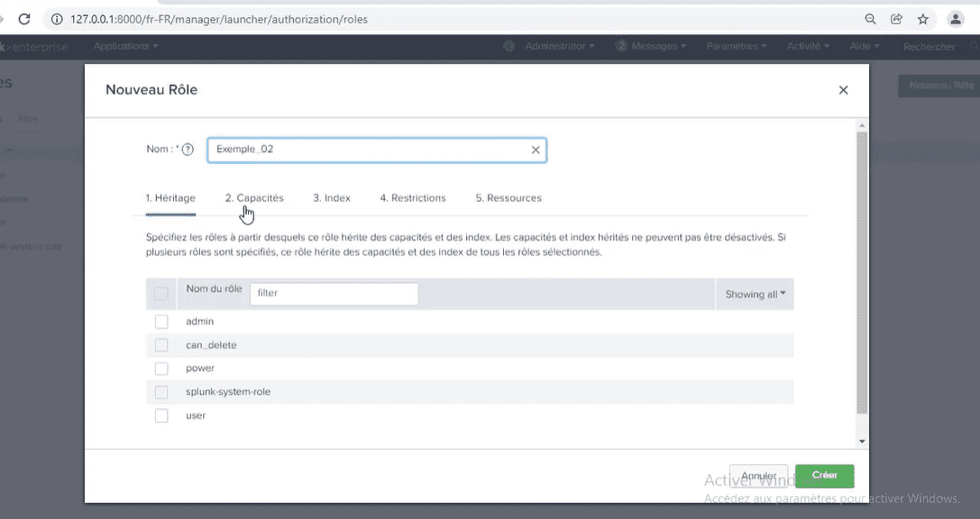
Task: Open the Chrome profile avatar icon
Action: pyautogui.click(x=955, y=19)
